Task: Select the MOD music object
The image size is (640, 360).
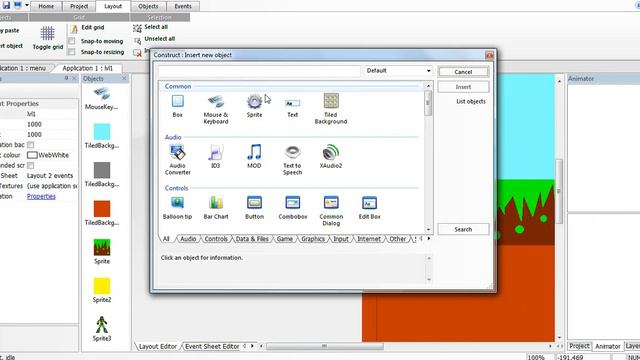Action: [x=254, y=157]
